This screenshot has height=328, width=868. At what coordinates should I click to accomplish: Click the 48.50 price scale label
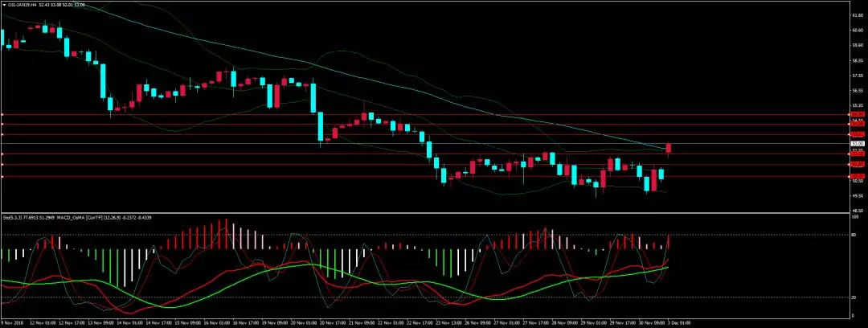pyautogui.click(x=857, y=209)
